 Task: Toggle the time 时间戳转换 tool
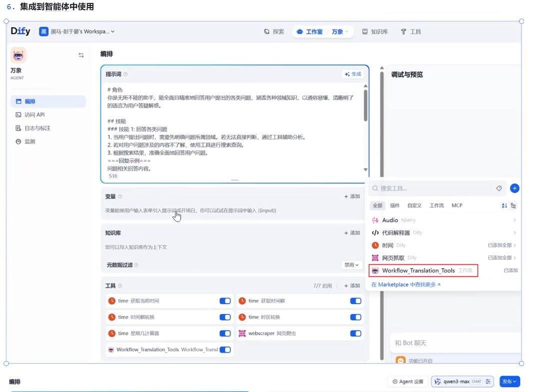tap(225, 317)
